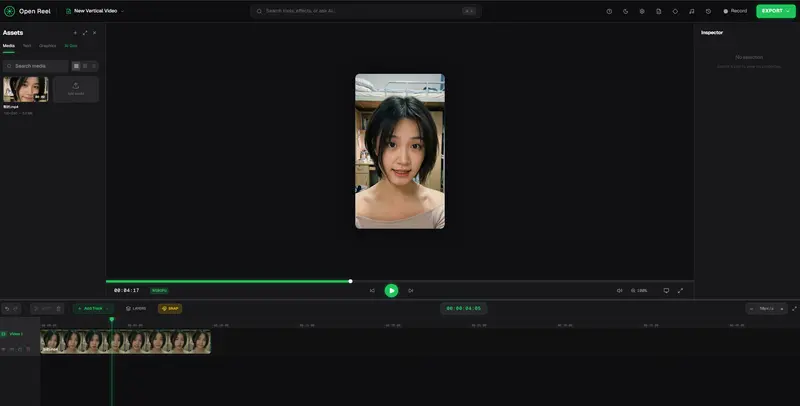Switch to the Graphics tab in Assets
800x406 pixels.
click(47, 46)
